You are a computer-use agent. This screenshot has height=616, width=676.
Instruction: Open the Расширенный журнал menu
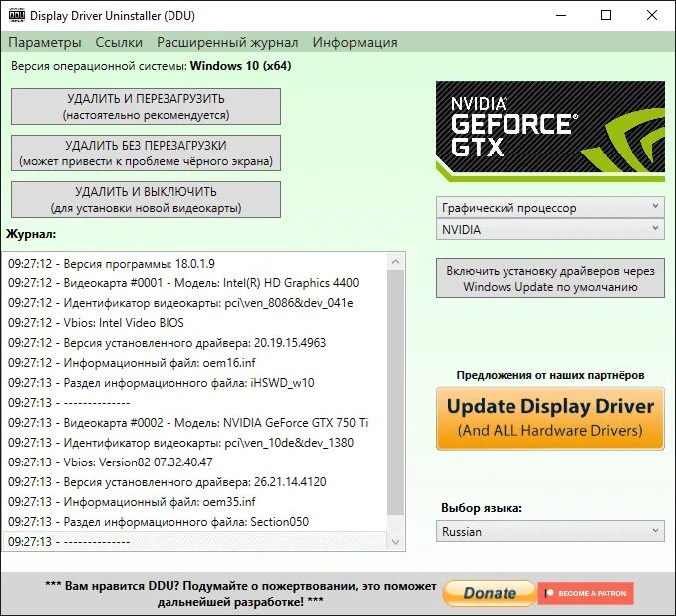point(227,42)
